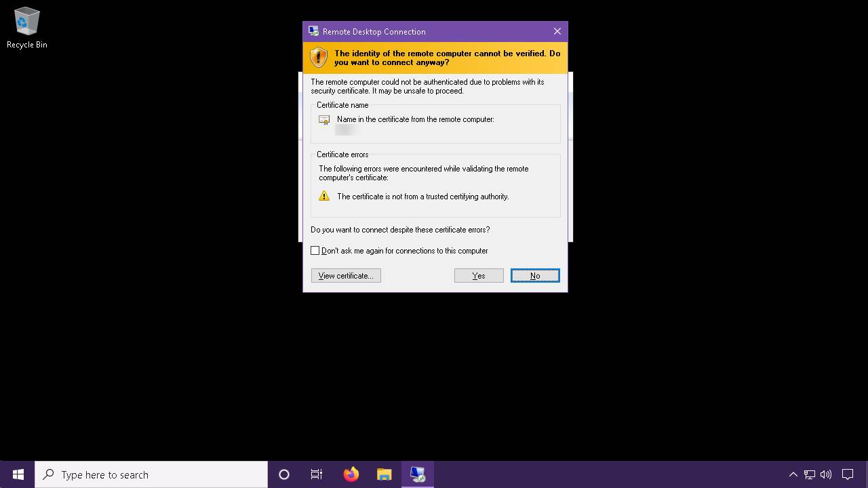Open File Explorer from the taskbar
The image size is (868, 488).
tap(384, 474)
